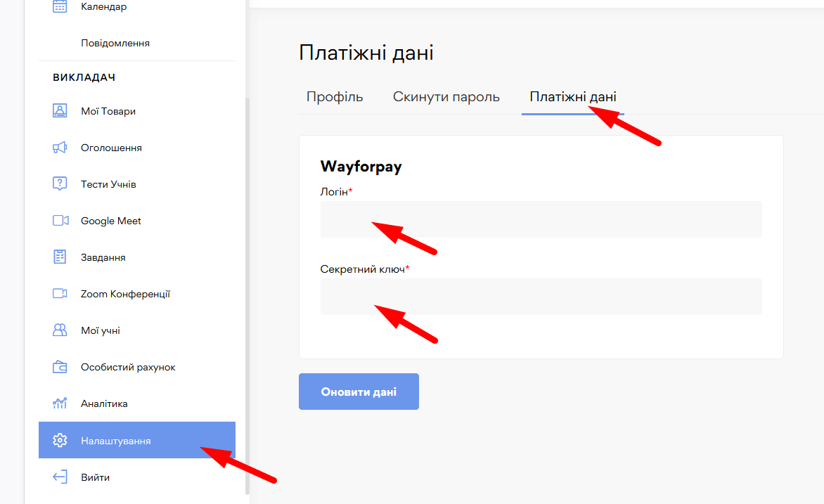The width and height of the screenshot is (824, 504).
Task: Click the clipboard icon for Завдання
Action: pyautogui.click(x=60, y=257)
